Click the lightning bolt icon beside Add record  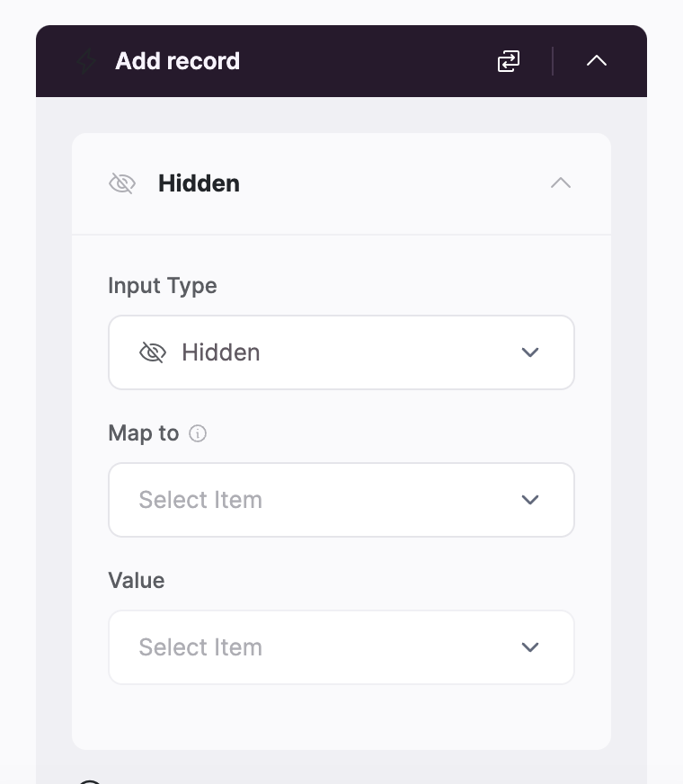click(x=85, y=61)
